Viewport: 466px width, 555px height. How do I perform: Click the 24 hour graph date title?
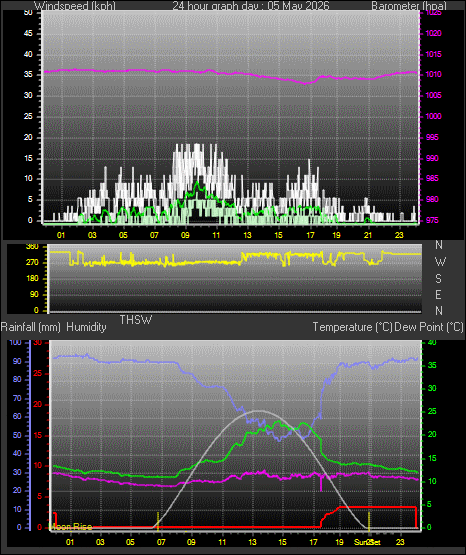pyautogui.click(x=251, y=5)
